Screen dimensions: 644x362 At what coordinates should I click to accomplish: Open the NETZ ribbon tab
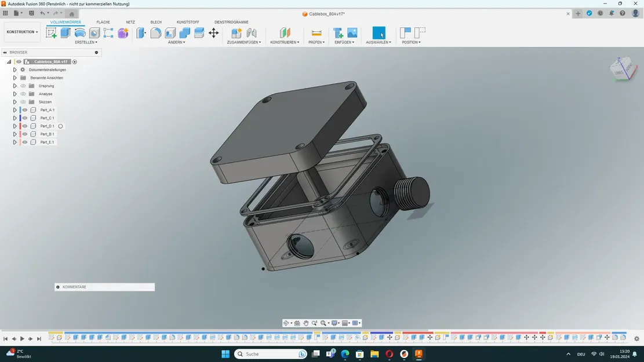click(131, 22)
